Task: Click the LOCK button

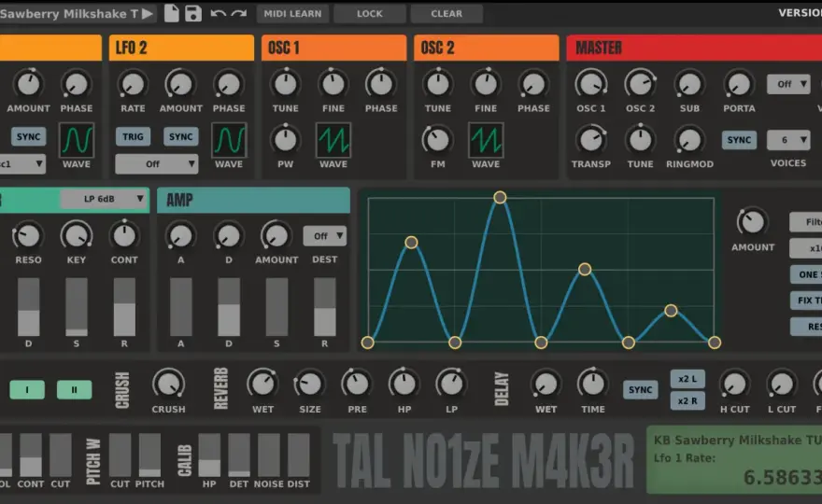Action: [x=370, y=14]
